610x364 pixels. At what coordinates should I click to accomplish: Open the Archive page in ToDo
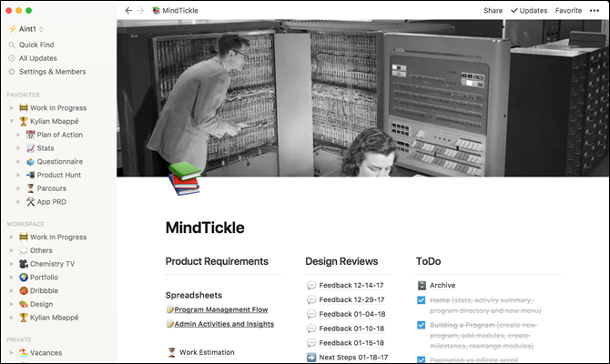click(442, 286)
